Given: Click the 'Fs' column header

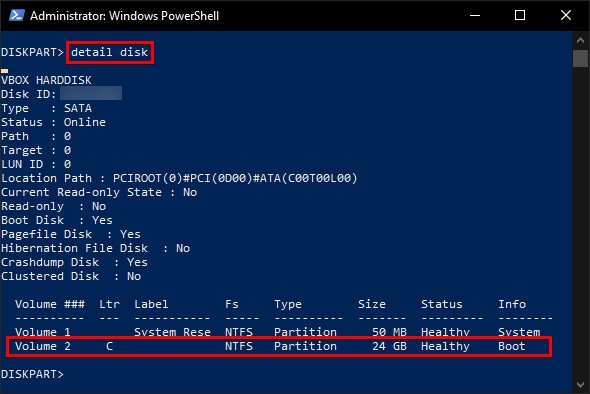Looking at the screenshot, I should pyautogui.click(x=232, y=304).
